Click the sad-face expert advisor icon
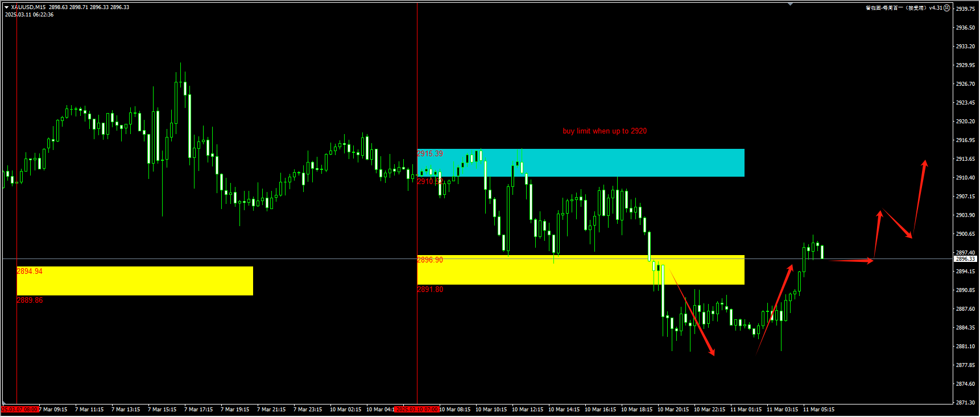Image resolution: width=980 pixels, height=417 pixels. tap(946, 8)
